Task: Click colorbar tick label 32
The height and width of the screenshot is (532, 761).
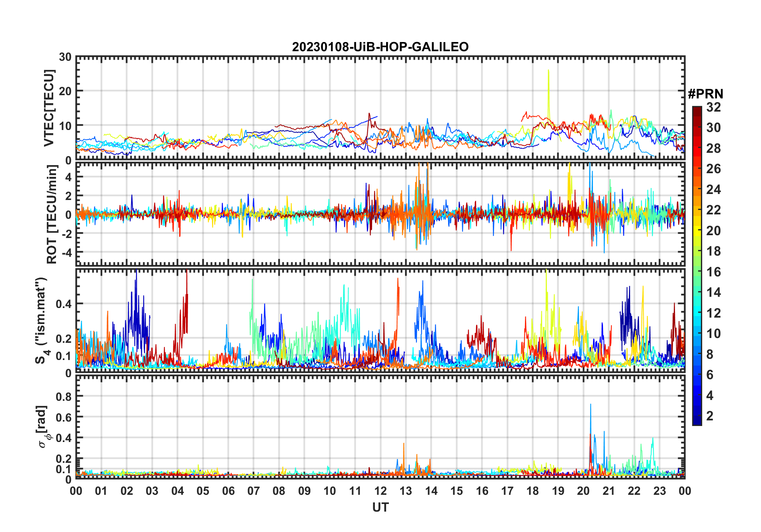Action: [x=713, y=107]
